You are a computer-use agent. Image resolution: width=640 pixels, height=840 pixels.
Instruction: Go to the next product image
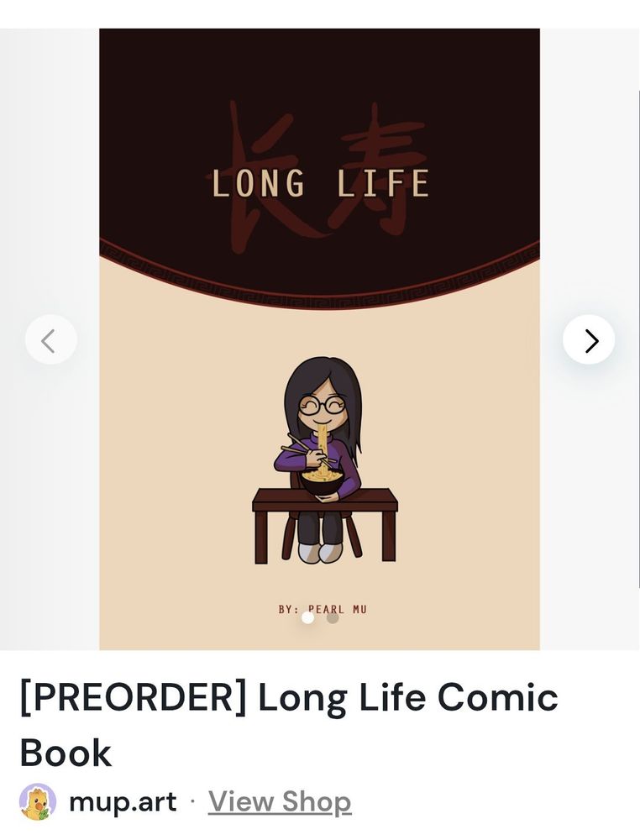(x=589, y=339)
